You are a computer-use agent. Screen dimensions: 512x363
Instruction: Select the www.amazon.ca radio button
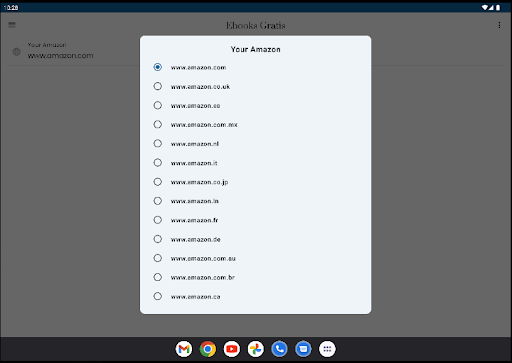pos(157,296)
